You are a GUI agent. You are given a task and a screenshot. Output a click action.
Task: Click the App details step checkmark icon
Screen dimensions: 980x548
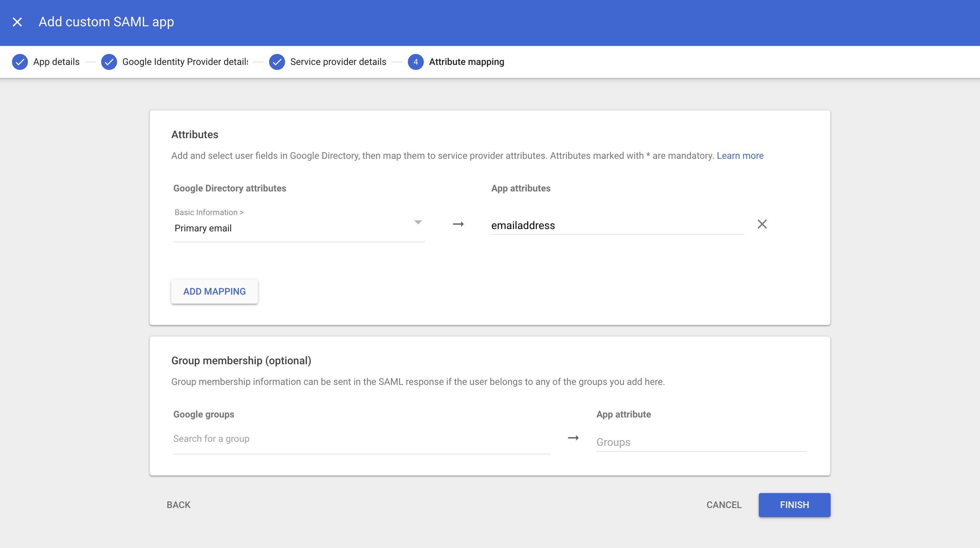20,62
